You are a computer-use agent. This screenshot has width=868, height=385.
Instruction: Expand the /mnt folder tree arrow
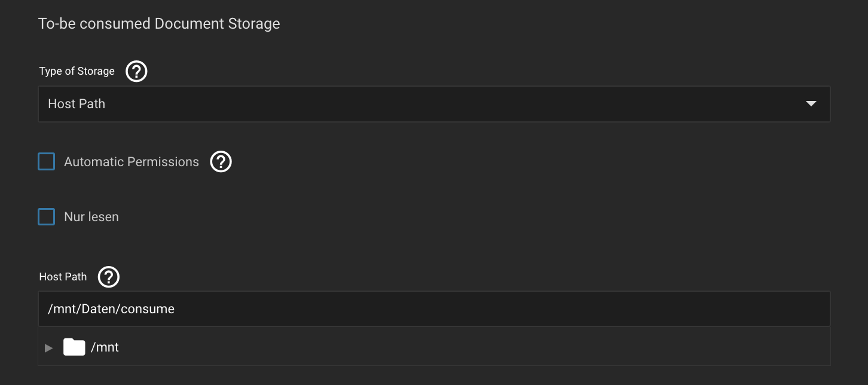(49, 347)
